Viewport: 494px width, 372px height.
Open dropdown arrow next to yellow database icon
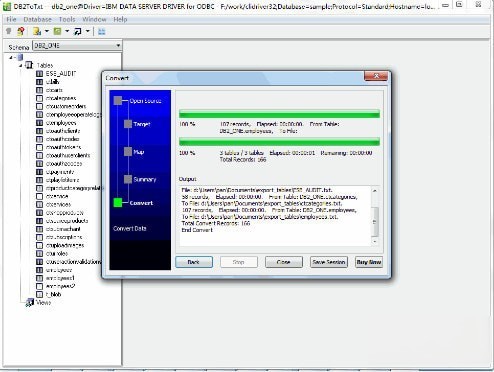(47, 31)
